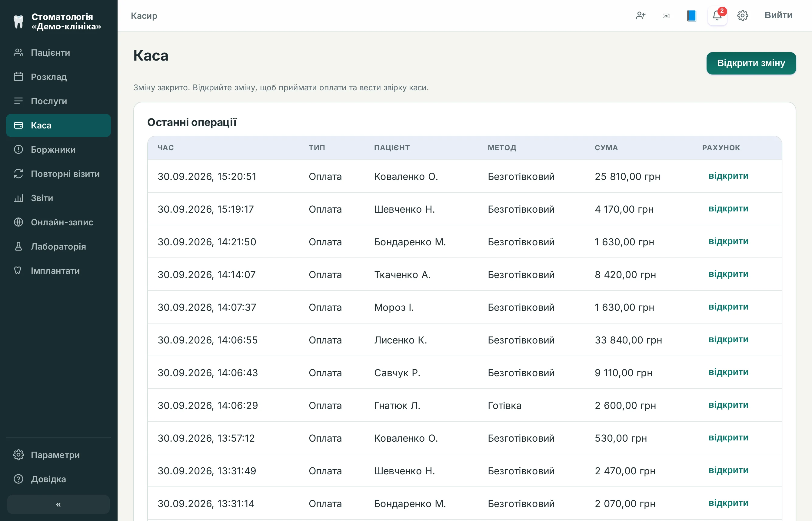Click timestamp 30.09.2026, 13:57:12
This screenshot has width=812, height=521.
coord(206,438)
